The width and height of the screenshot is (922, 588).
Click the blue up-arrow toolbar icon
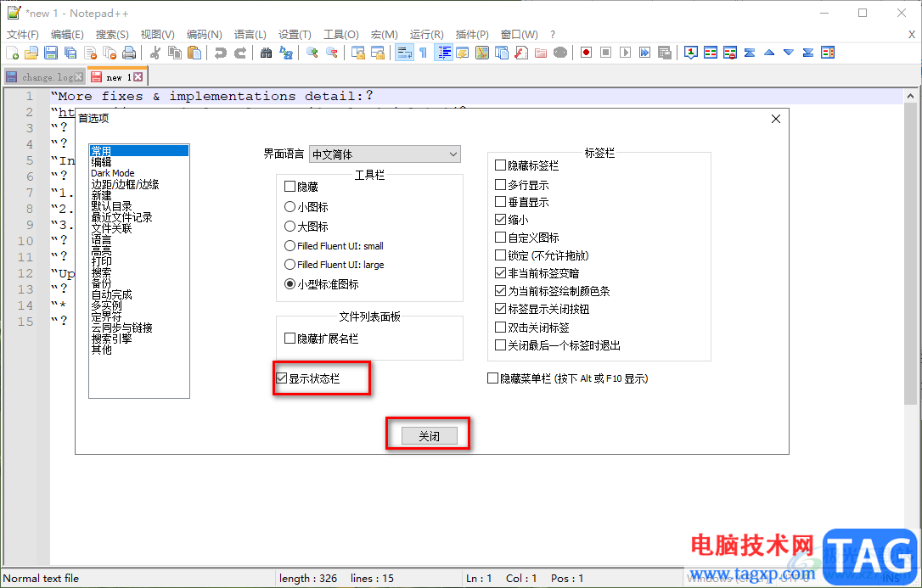click(769, 53)
